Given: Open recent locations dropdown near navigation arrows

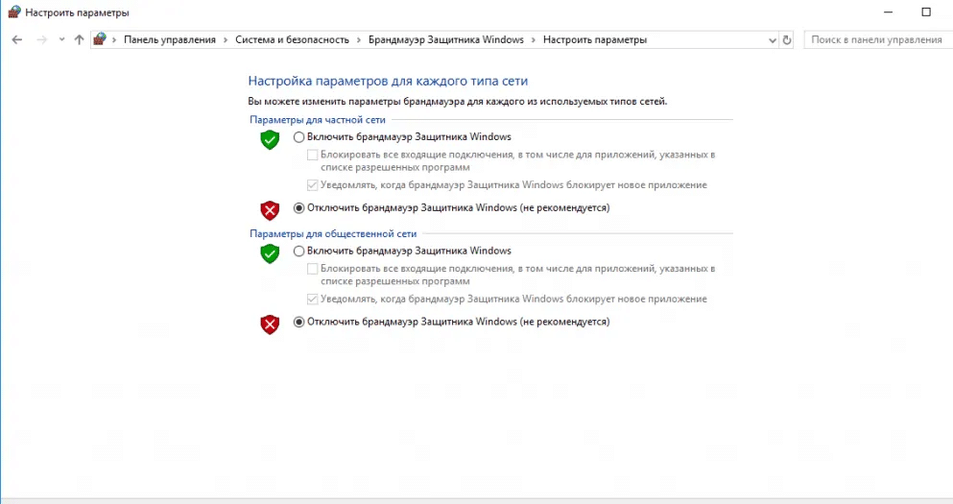Looking at the screenshot, I should coord(61,40).
